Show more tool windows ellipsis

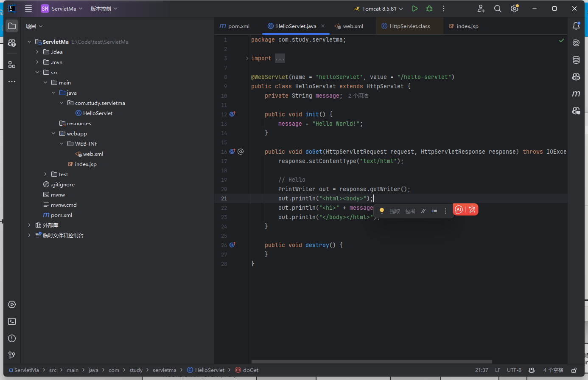12,82
